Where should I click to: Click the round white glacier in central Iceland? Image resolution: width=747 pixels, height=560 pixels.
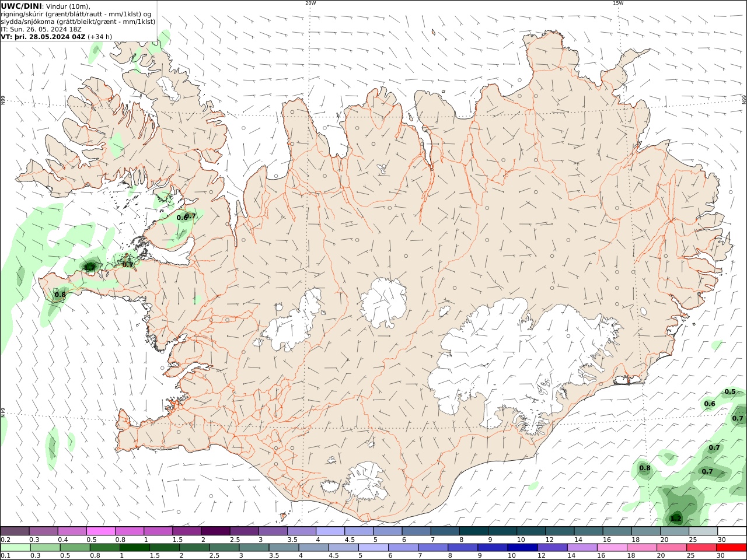pyautogui.click(x=383, y=303)
